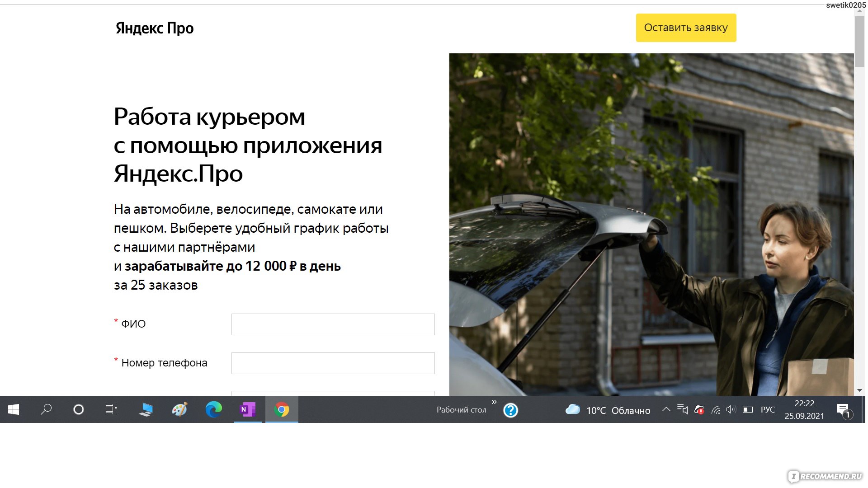
Task: Switch input language РУС
Action: pyautogui.click(x=768, y=410)
